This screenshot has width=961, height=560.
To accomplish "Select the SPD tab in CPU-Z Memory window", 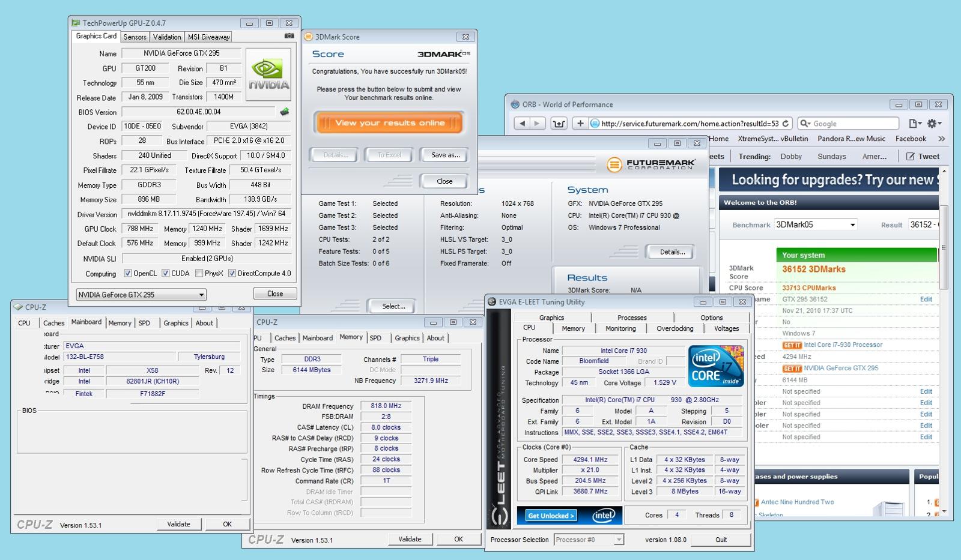I will tap(375, 338).
